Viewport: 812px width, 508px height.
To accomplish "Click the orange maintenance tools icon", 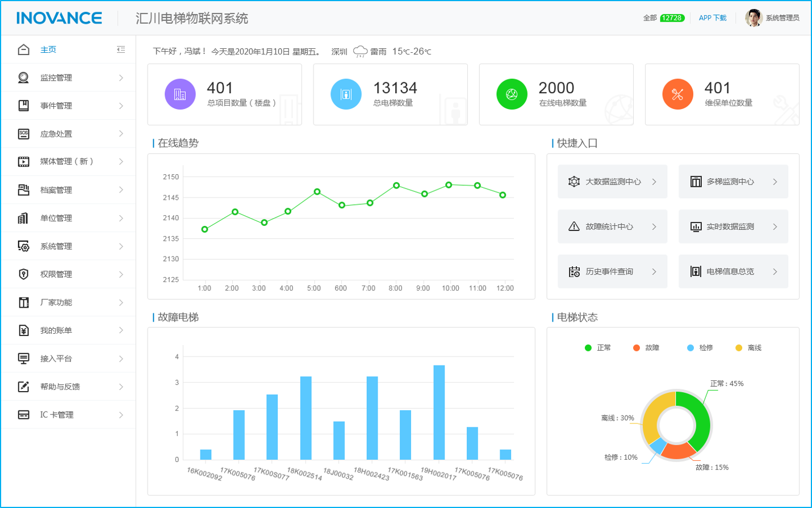I will [677, 94].
